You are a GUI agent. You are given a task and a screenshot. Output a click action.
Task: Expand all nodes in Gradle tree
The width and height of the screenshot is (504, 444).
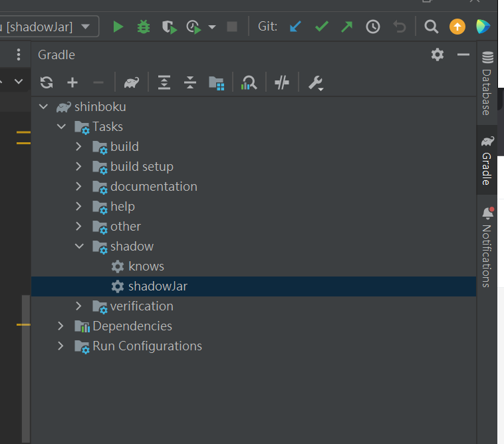(x=164, y=82)
